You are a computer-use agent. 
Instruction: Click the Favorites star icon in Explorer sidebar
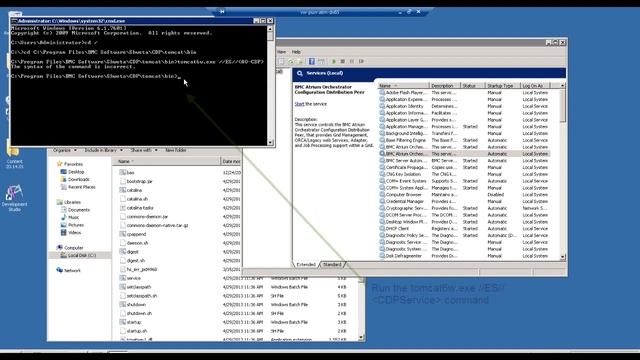coord(60,164)
